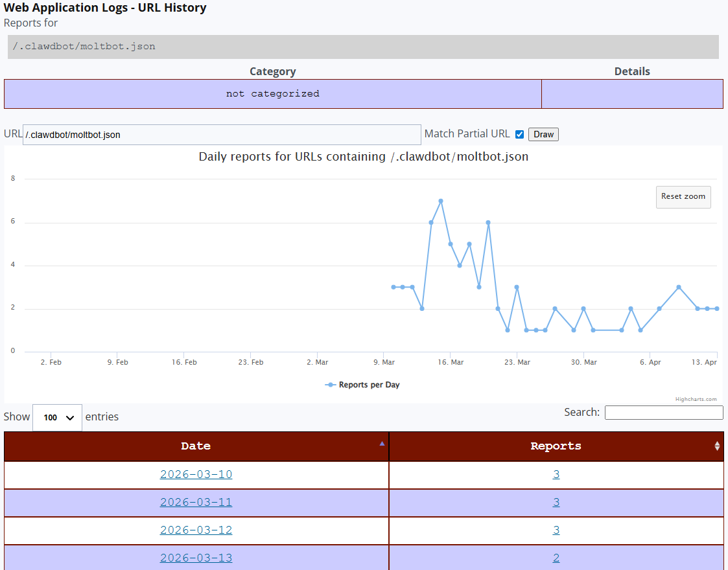Click report count 2 for 2026-03-13
Screen dimensions: 728x570
coord(556,558)
